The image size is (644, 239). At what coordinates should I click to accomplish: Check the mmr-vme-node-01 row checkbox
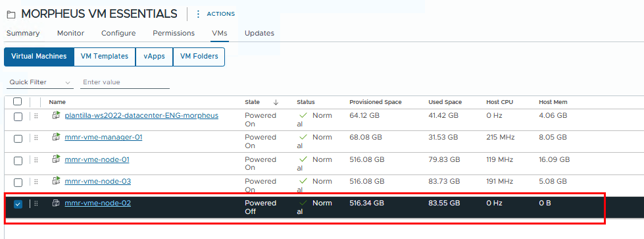pos(18,161)
